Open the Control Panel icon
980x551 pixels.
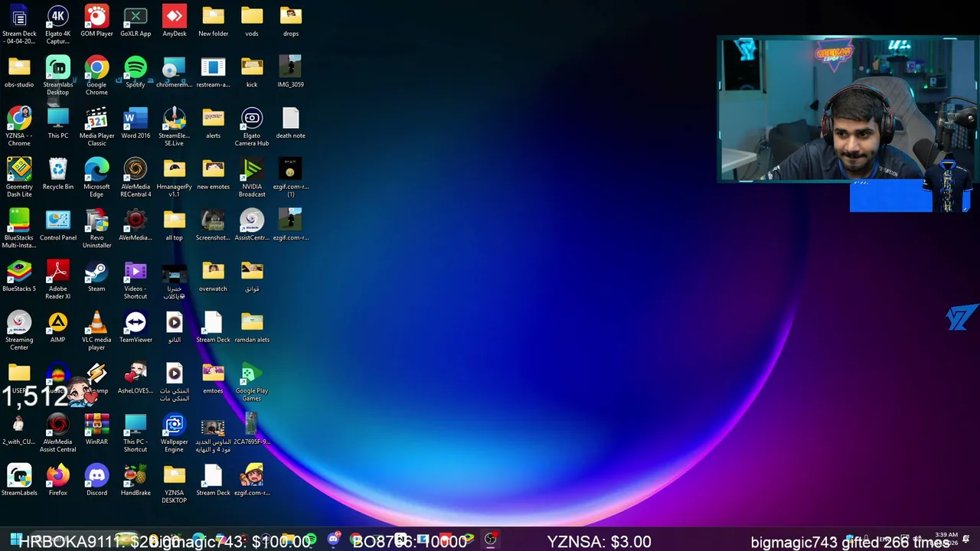[58, 225]
